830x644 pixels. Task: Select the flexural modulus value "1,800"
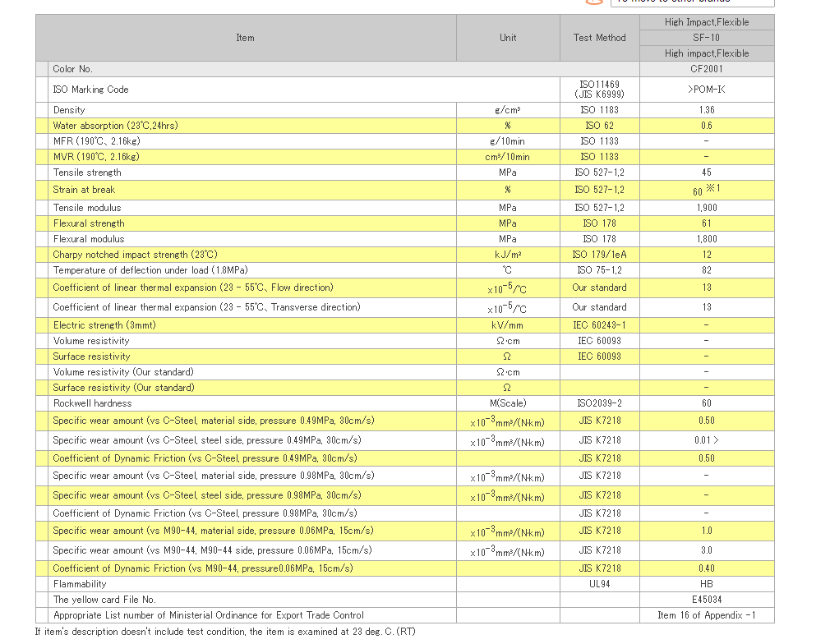pos(707,239)
